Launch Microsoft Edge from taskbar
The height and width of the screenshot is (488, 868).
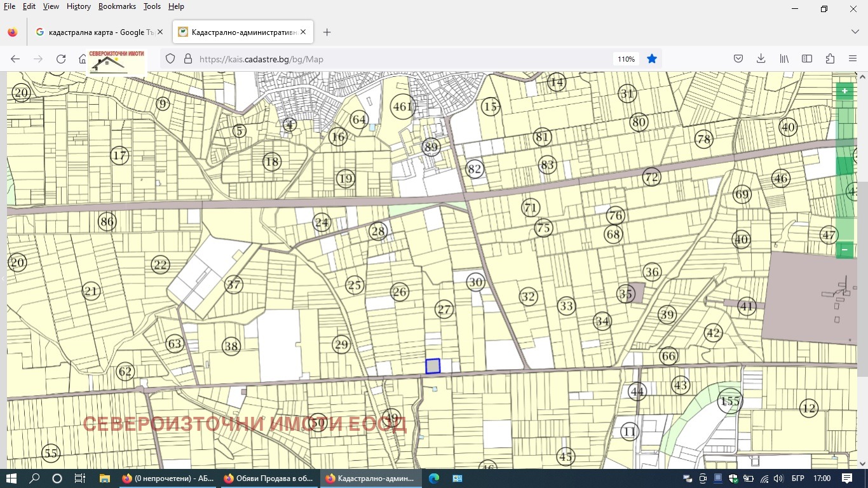tap(434, 478)
